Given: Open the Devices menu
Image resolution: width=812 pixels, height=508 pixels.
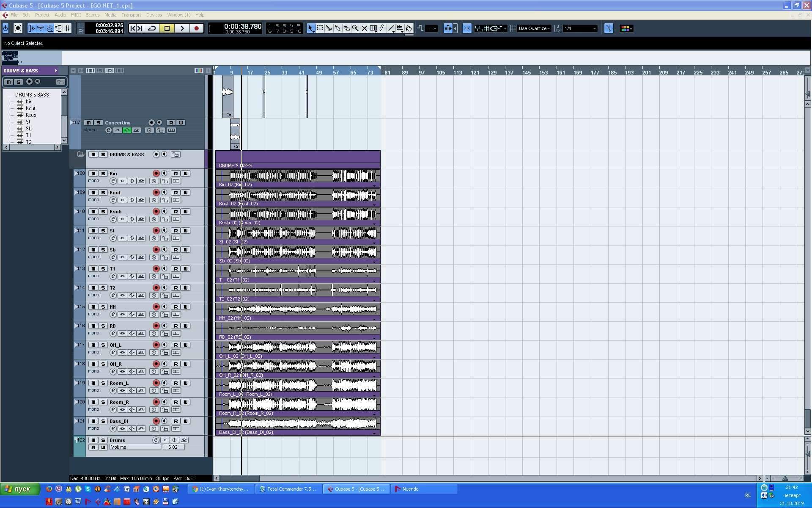Looking at the screenshot, I should (x=154, y=15).
